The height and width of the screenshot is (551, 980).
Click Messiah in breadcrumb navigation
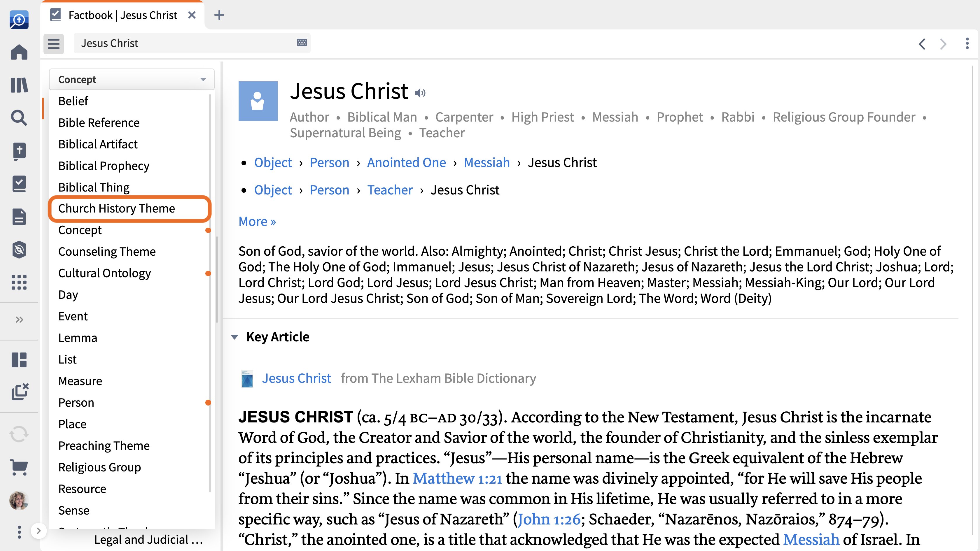[485, 162]
